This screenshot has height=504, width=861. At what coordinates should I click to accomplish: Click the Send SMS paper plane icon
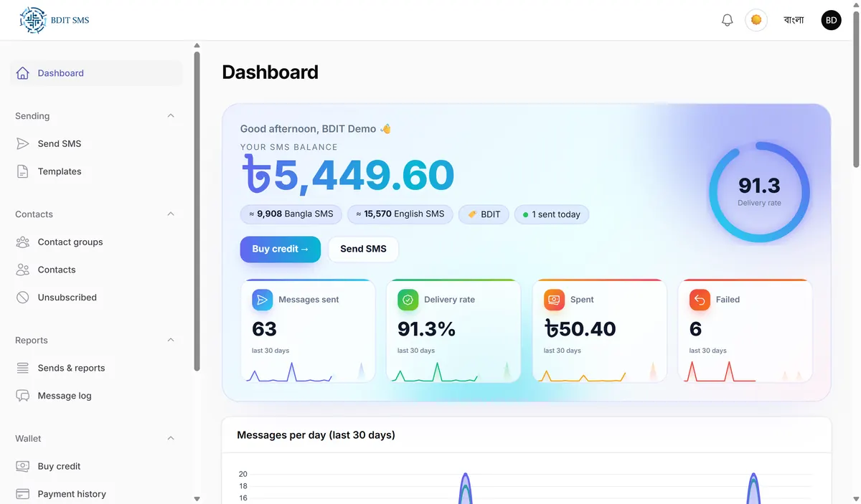(23, 143)
